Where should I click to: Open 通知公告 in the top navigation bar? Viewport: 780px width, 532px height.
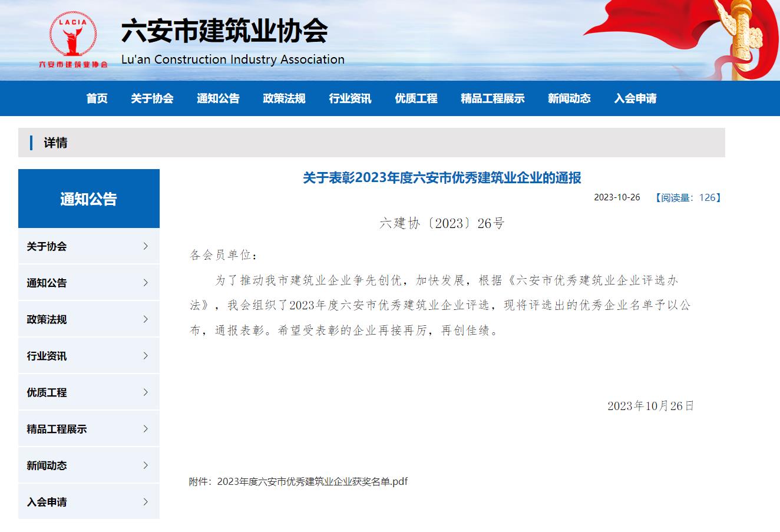218,98
